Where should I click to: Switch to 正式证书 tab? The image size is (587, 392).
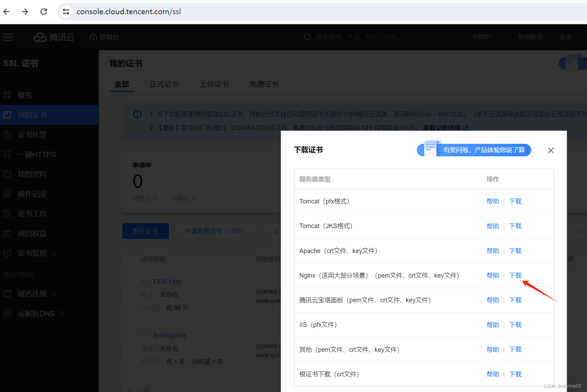pos(164,84)
